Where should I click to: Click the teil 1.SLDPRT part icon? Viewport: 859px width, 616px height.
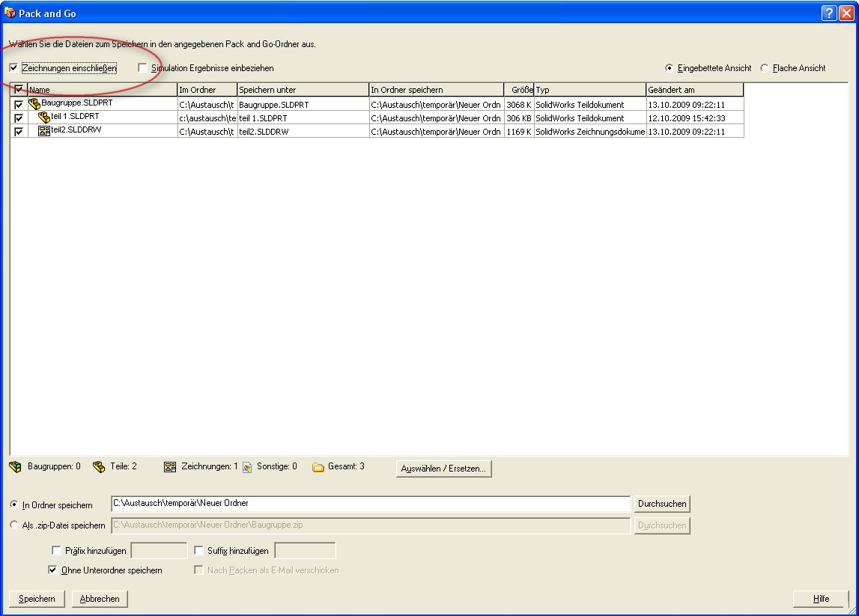(44, 117)
